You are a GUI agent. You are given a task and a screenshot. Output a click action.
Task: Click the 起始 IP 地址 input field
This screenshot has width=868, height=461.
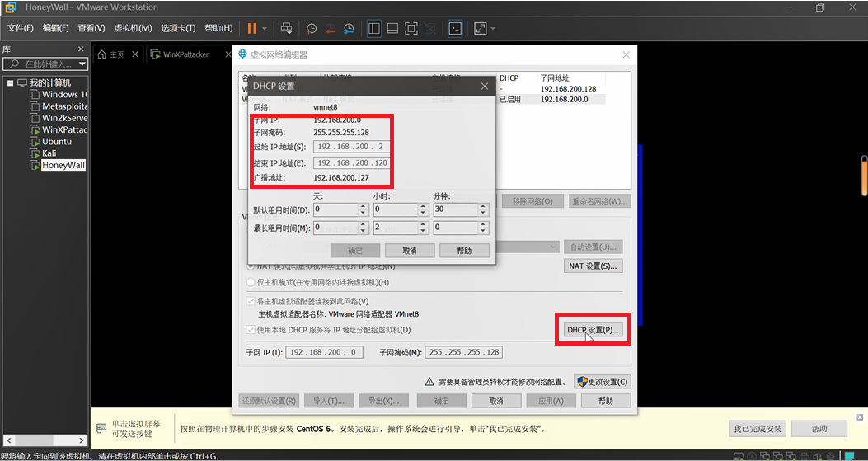(x=352, y=147)
